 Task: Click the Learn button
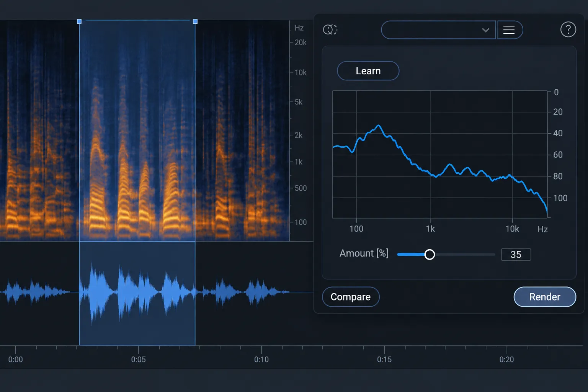pyautogui.click(x=368, y=71)
